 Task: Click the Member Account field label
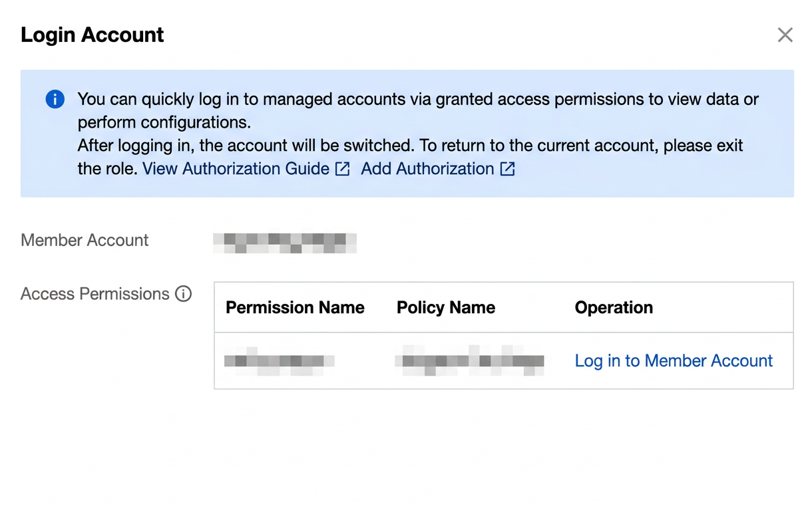[x=85, y=240]
